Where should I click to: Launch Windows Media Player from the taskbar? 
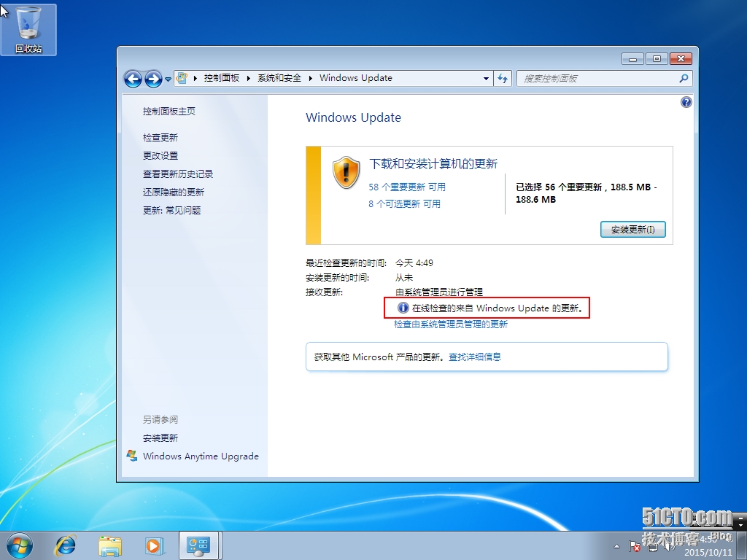pyautogui.click(x=154, y=545)
